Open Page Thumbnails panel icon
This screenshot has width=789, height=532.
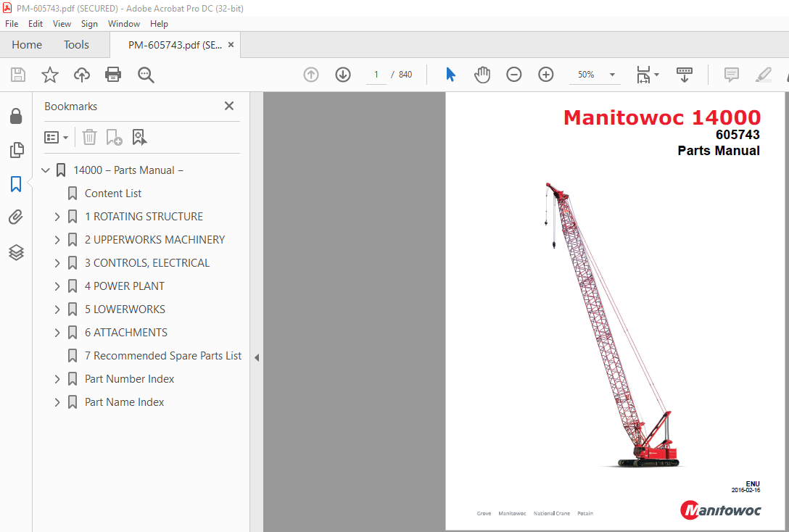coord(16,150)
